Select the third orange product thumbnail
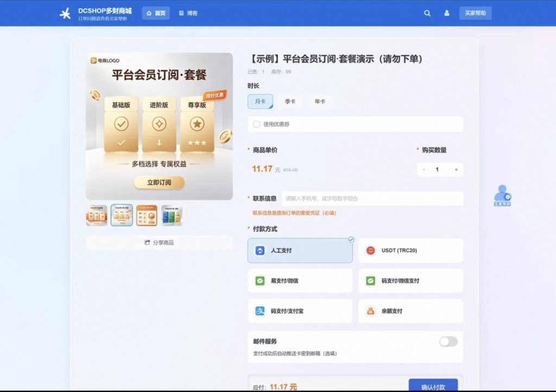 click(147, 215)
